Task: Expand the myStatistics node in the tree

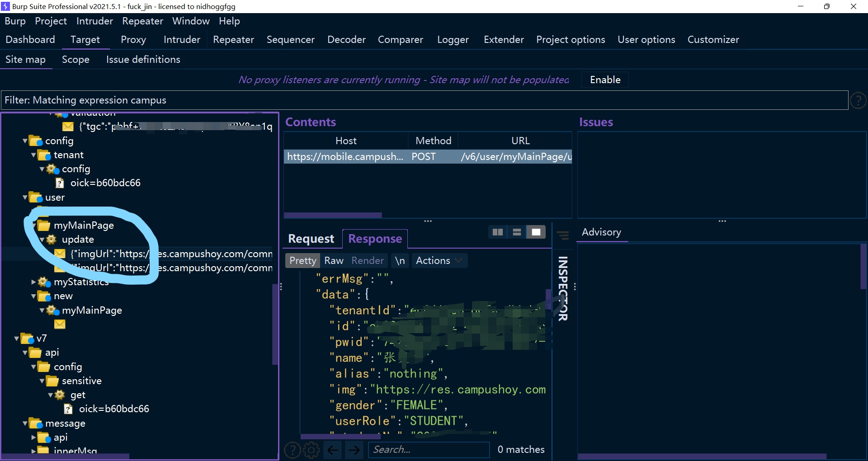Action: tap(33, 282)
